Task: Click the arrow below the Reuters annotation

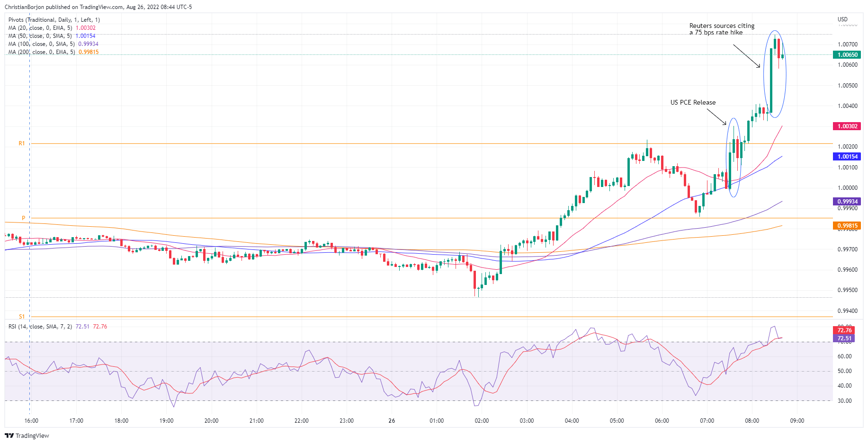Action: [747, 56]
